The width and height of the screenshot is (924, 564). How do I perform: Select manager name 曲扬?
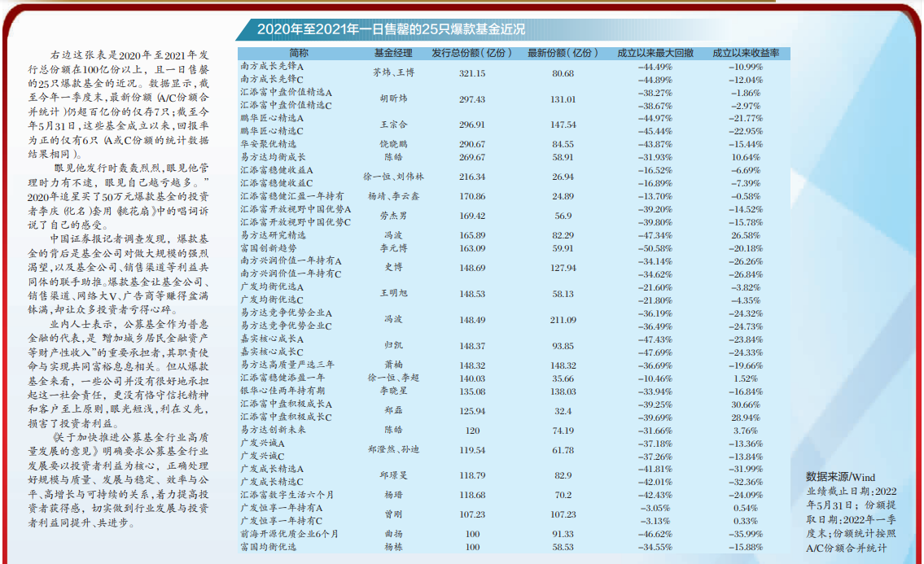pyautogui.click(x=393, y=534)
